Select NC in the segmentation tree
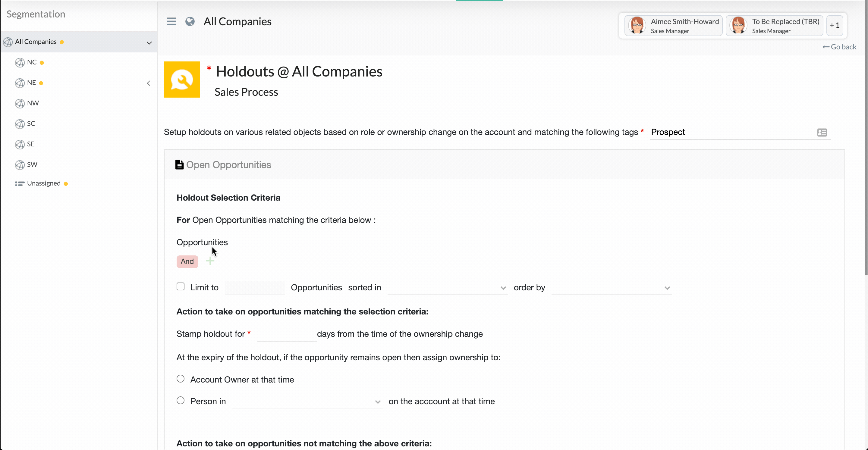868x450 pixels. click(x=32, y=62)
